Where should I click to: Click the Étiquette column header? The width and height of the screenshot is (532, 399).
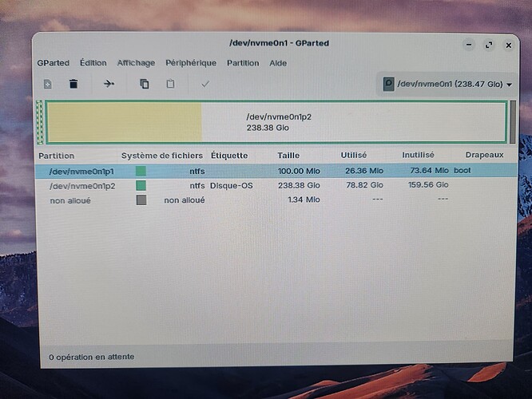point(229,156)
